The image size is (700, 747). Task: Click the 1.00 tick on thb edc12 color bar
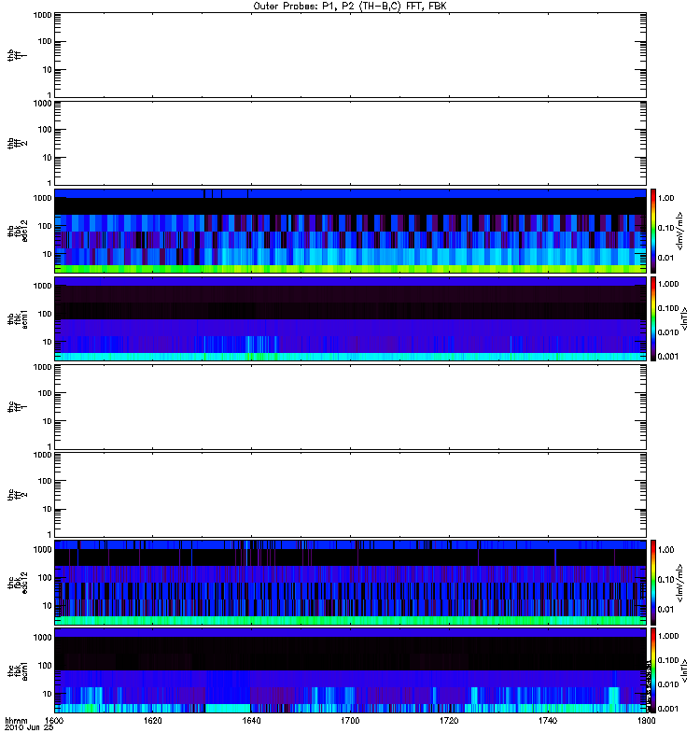pos(666,198)
